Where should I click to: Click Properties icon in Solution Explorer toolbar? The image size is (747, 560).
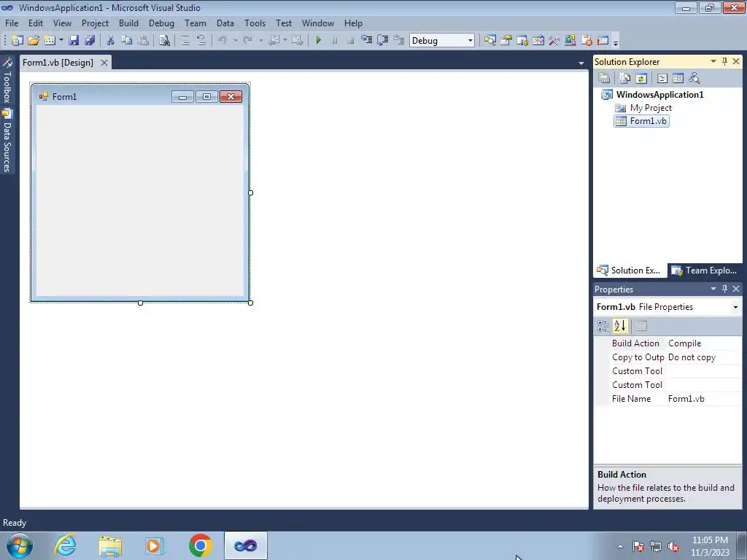coord(604,78)
